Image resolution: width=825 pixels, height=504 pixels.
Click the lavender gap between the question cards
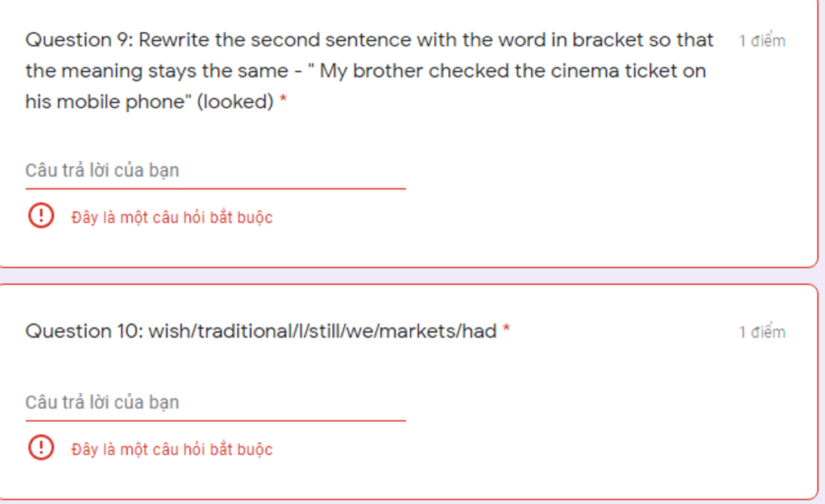point(410,276)
